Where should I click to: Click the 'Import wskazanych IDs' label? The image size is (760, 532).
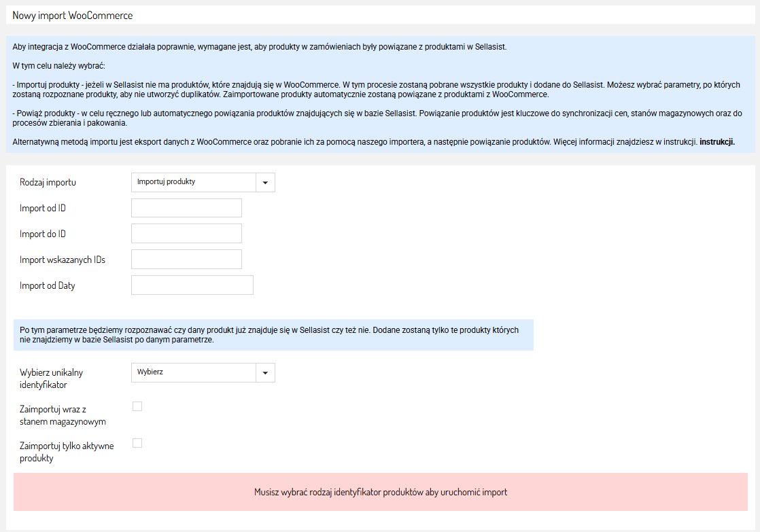(63, 260)
